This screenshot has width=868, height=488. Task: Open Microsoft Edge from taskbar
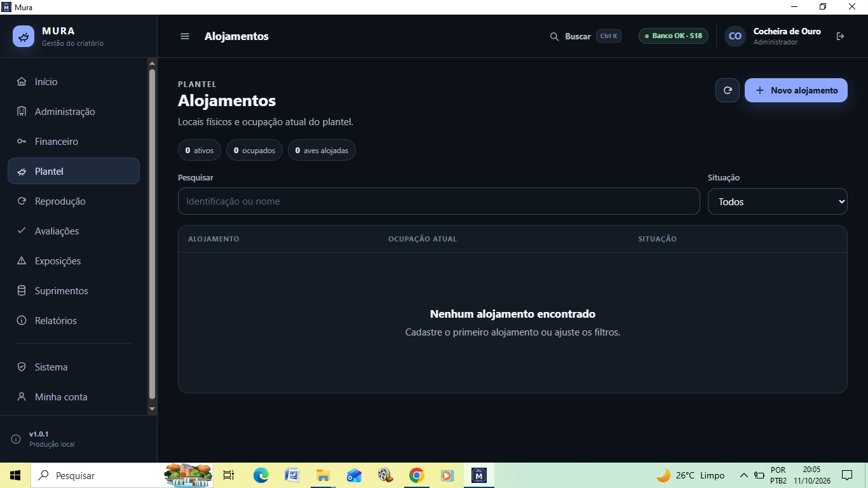click(x=261, y=475)
